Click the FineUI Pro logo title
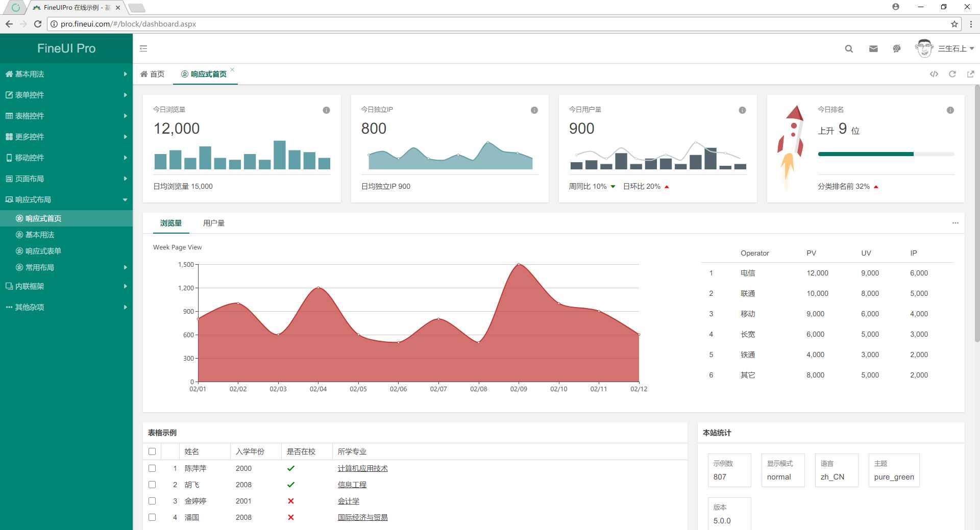 point(66,48)
